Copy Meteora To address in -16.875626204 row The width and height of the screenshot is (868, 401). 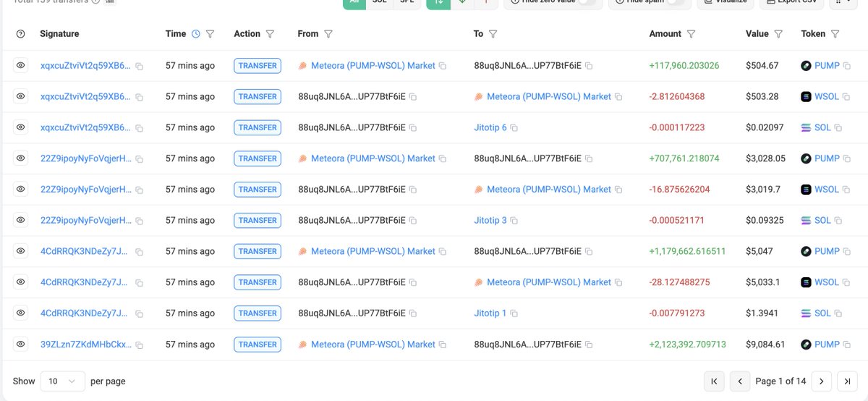click(618, 190)
